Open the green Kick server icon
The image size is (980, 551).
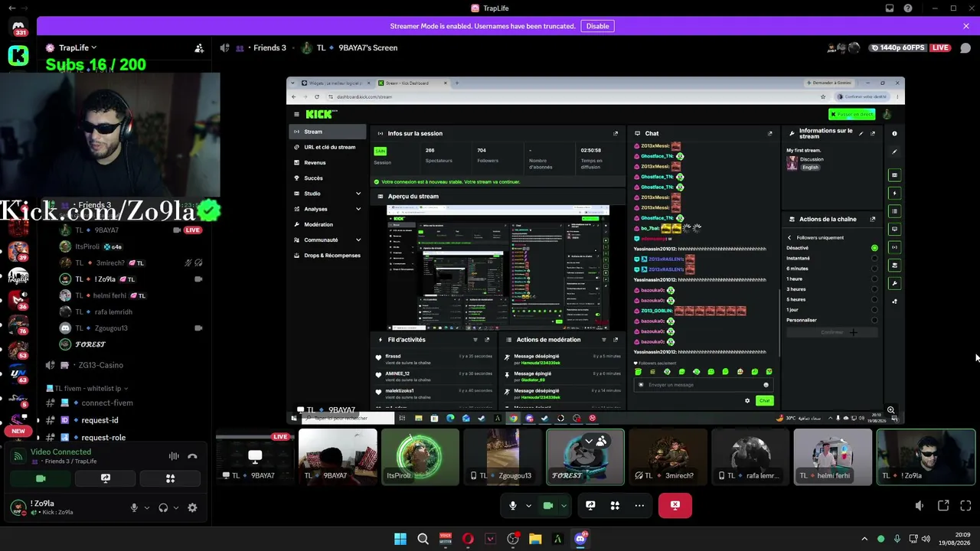(18, 56)
